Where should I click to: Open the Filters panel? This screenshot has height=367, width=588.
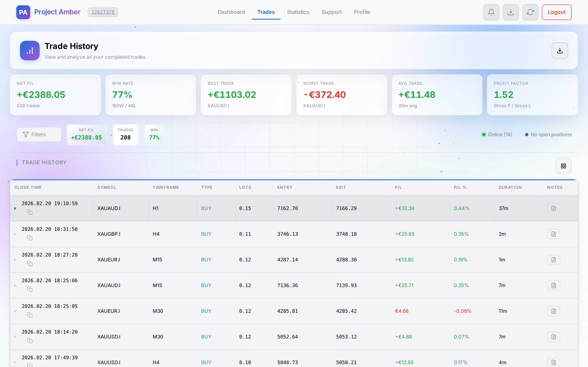(x=39, y=134)
